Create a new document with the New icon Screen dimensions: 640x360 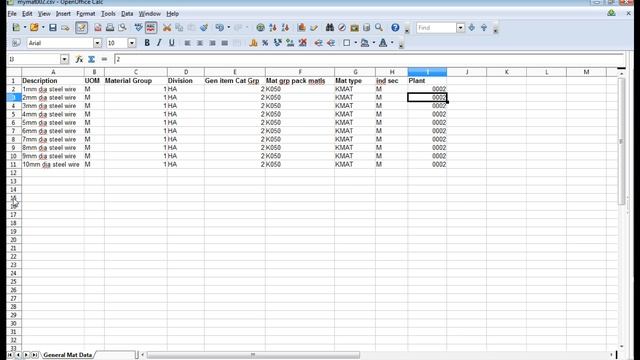click(16, 28)
